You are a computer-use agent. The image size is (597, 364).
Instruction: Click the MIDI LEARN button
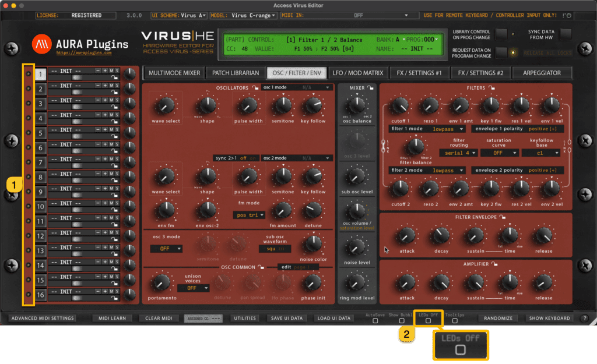point(112,319)
